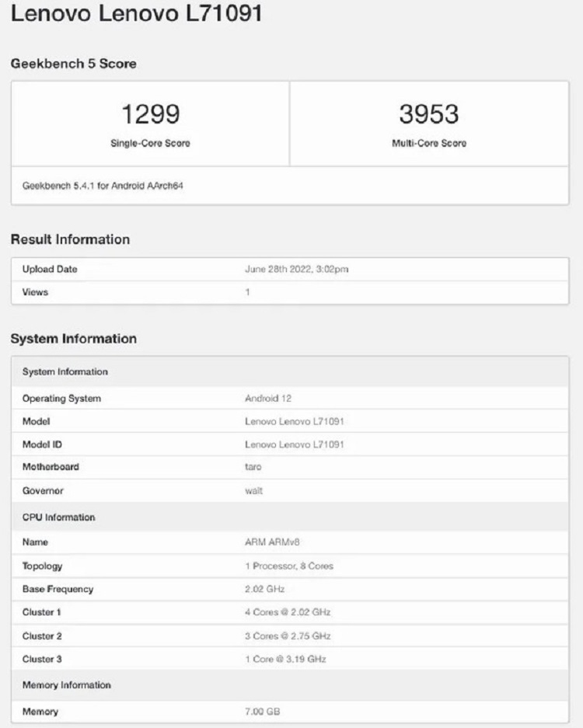The height and width of the screenshot is (728, 583).
Task: Click the 'Governor' row label
Action: tap(43, 491)
